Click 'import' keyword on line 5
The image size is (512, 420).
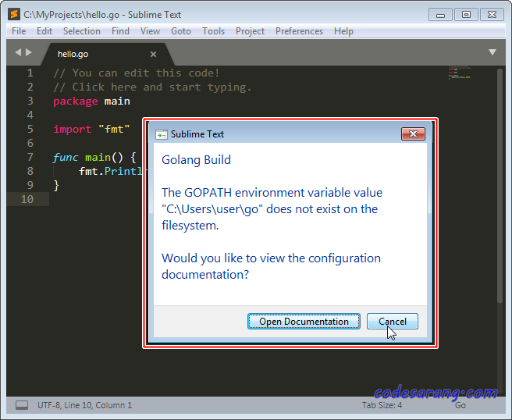[x=73, y=130]
